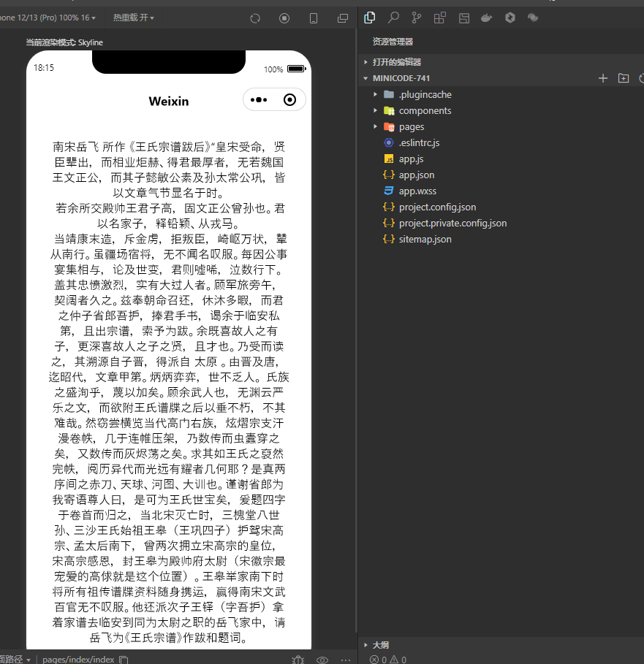
Task: Open the app.wxss file
Action: tap(501, 191)
